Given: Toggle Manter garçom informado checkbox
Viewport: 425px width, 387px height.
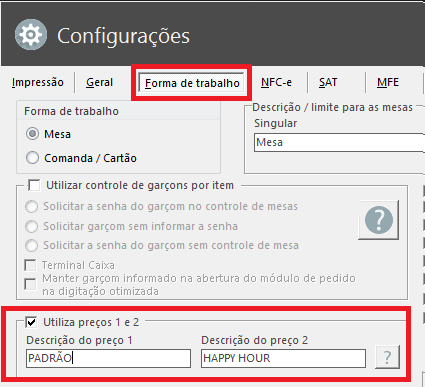Looking at the screenshot, I should point(30,284).
